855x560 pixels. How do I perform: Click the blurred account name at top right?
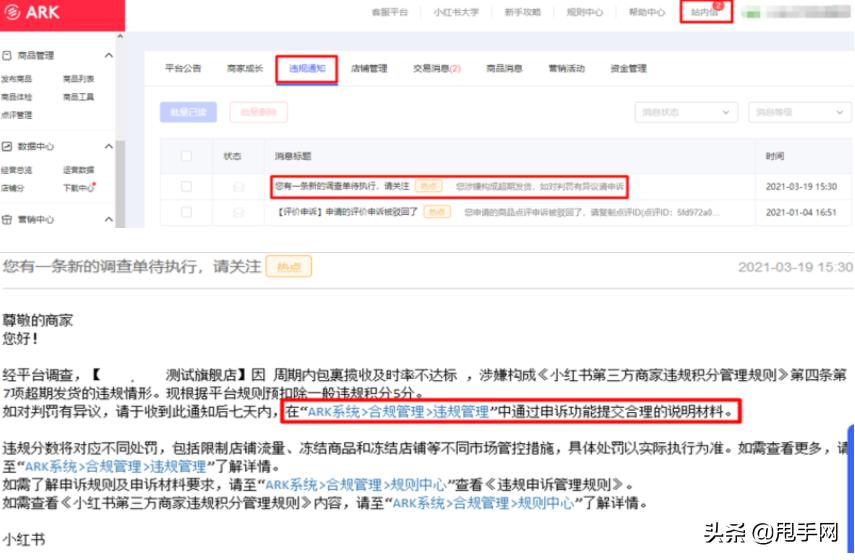(808, 12)
